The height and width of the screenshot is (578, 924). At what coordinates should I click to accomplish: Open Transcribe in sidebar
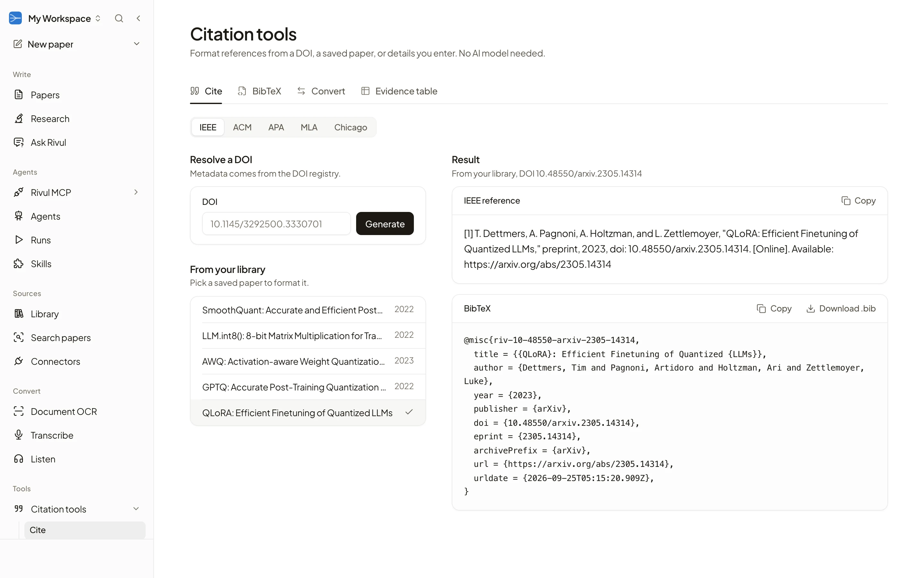coord(77,435)
